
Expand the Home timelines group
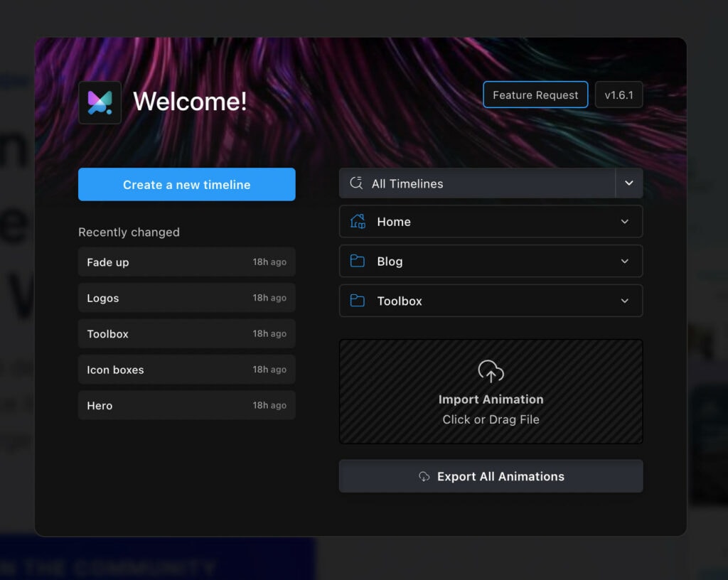point(624,221)
